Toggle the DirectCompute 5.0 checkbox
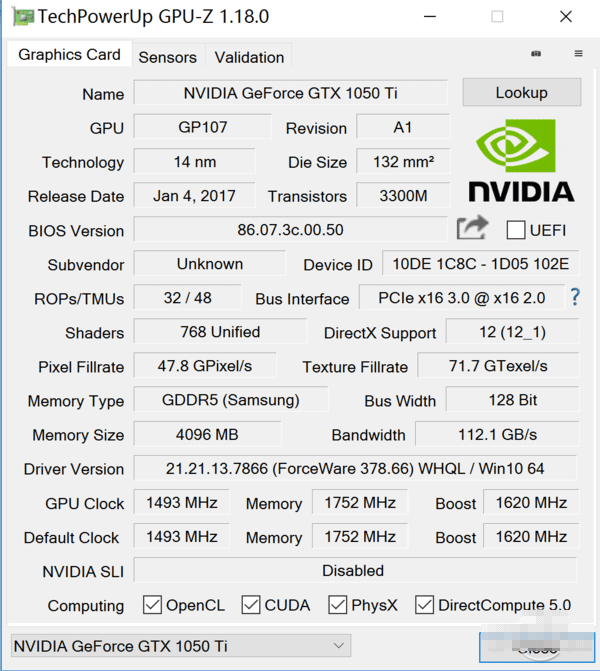Screen dimensions: 600x671 point(424,605)
